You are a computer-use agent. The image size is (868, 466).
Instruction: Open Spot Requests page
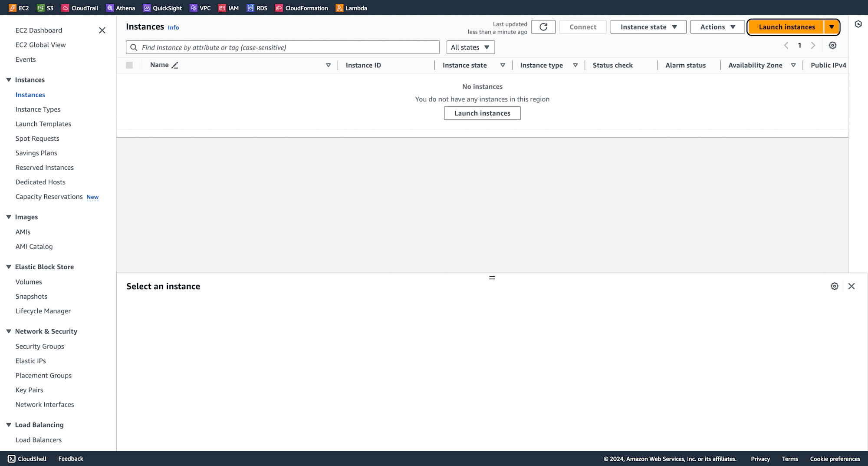point(37,139)
